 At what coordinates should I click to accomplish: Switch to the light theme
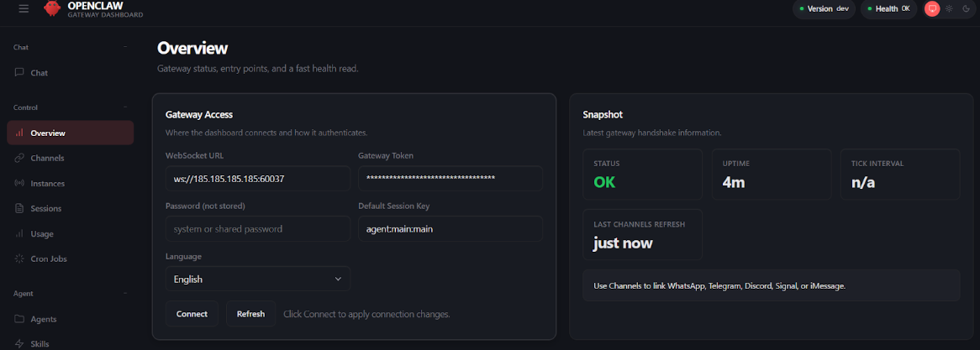click(949, 8)
